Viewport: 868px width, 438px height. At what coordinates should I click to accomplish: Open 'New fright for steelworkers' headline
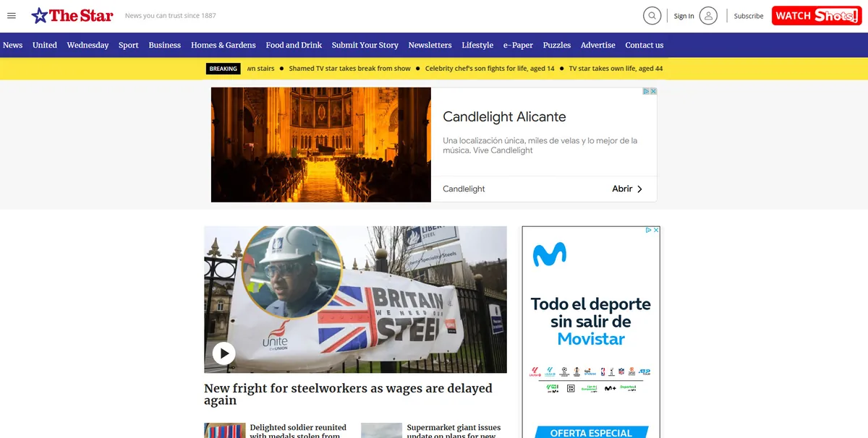(348, 394)
